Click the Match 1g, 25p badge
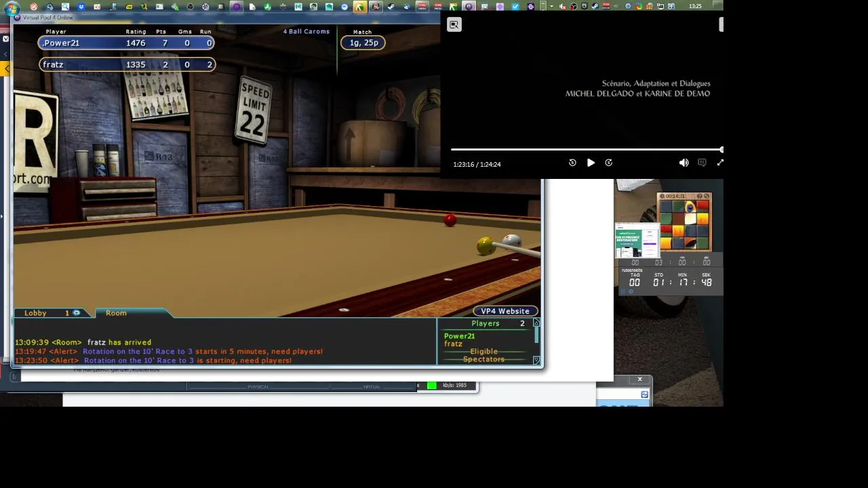 tap(363, 43)
